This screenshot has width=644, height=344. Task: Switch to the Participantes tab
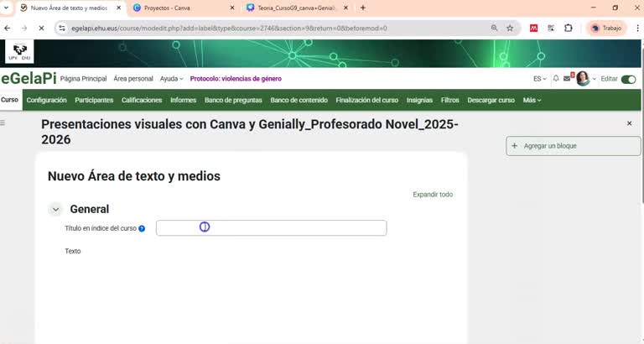click(x=94, y=100)
